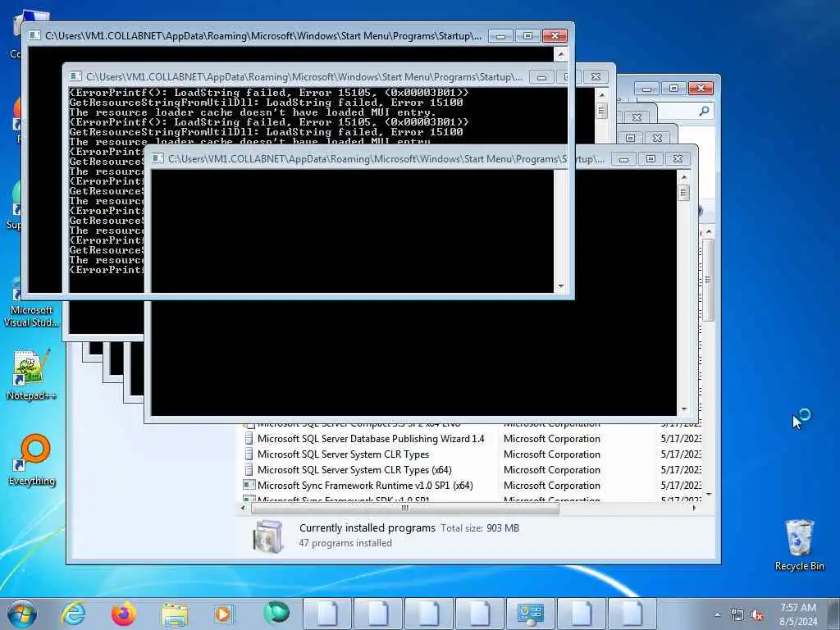Click scrollbar thumb in empty lower console

[683, 192]
